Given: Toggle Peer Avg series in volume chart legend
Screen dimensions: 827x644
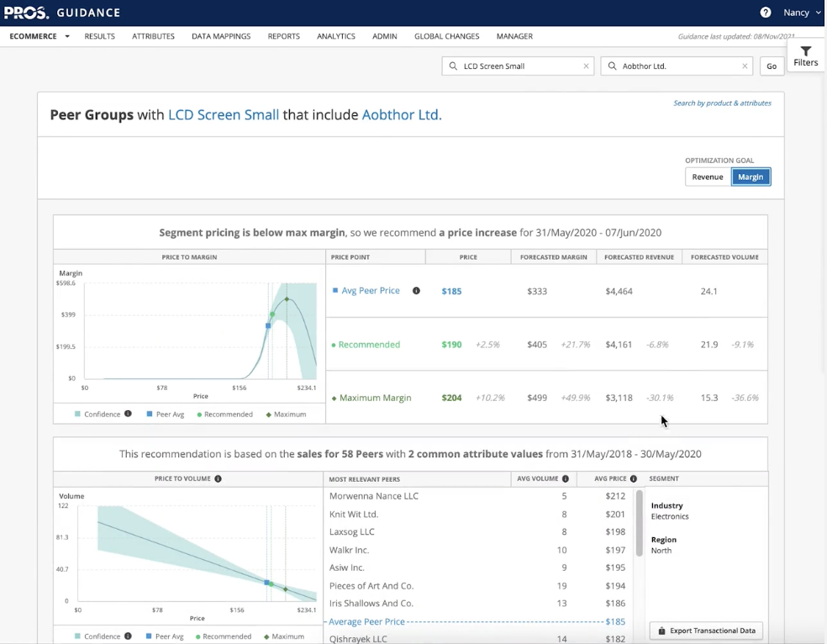Looking at the screenshot, I should 165,636.
